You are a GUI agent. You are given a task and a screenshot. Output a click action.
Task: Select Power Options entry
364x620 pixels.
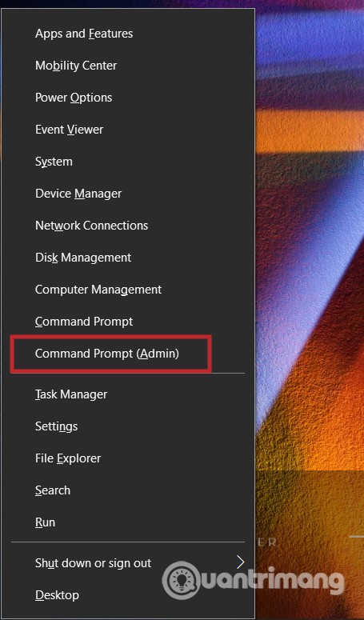pyautogui.click(x=128, y=98)
